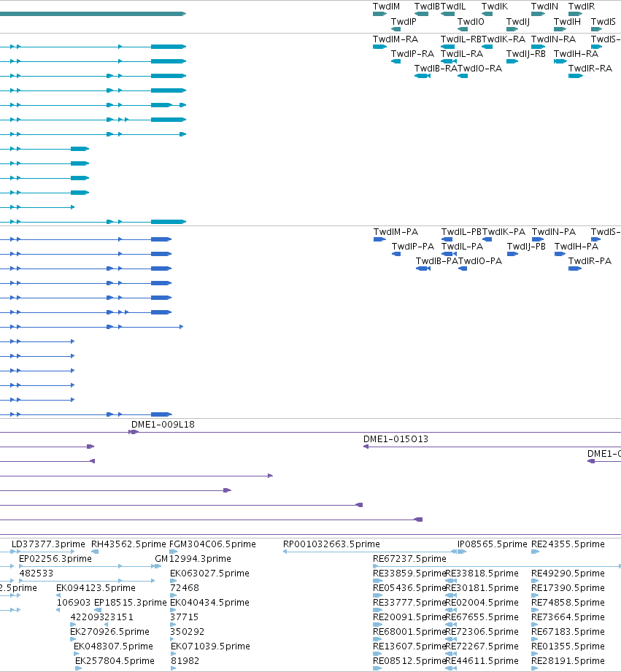Click the arrow glyph under DME1-009L18 label
The height and width of the screenshot is (672, 621).
pyautogui.click(x=134, y=432)
